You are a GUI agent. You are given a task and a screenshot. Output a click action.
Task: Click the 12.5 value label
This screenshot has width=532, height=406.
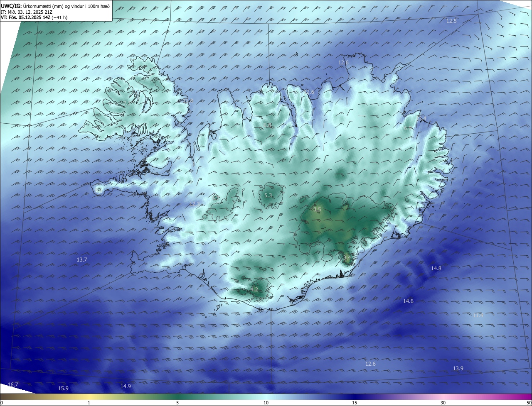[x=451, y=21]
